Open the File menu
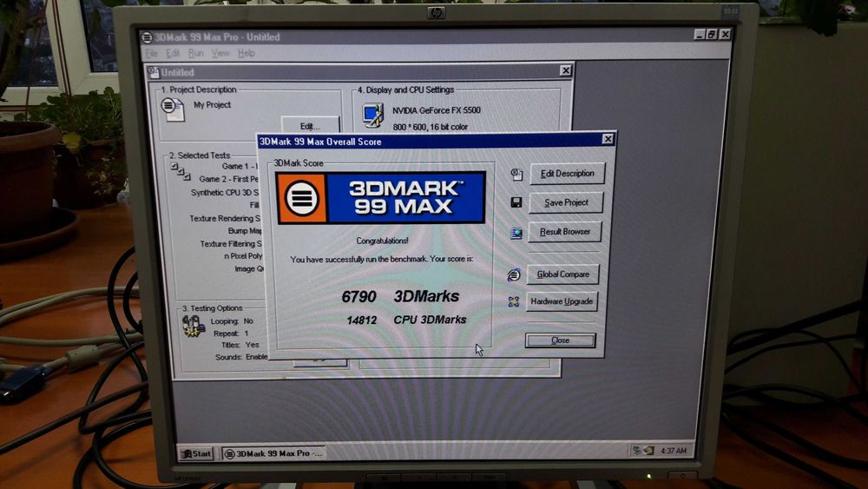 (x=152, y=53)
